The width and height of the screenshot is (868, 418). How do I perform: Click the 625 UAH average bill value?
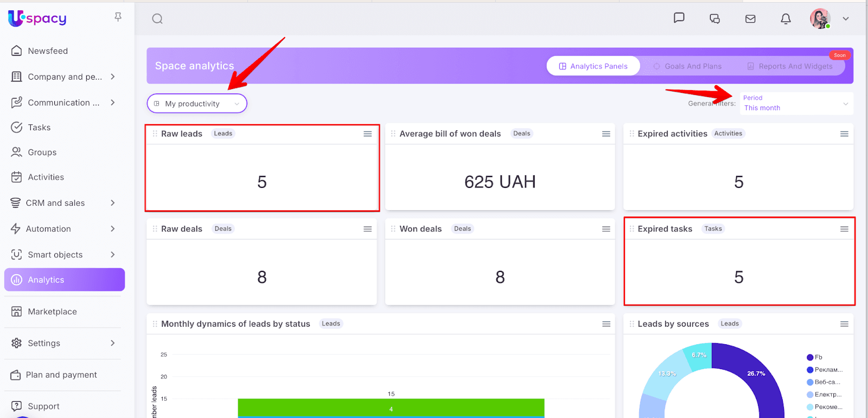[500, 182]
